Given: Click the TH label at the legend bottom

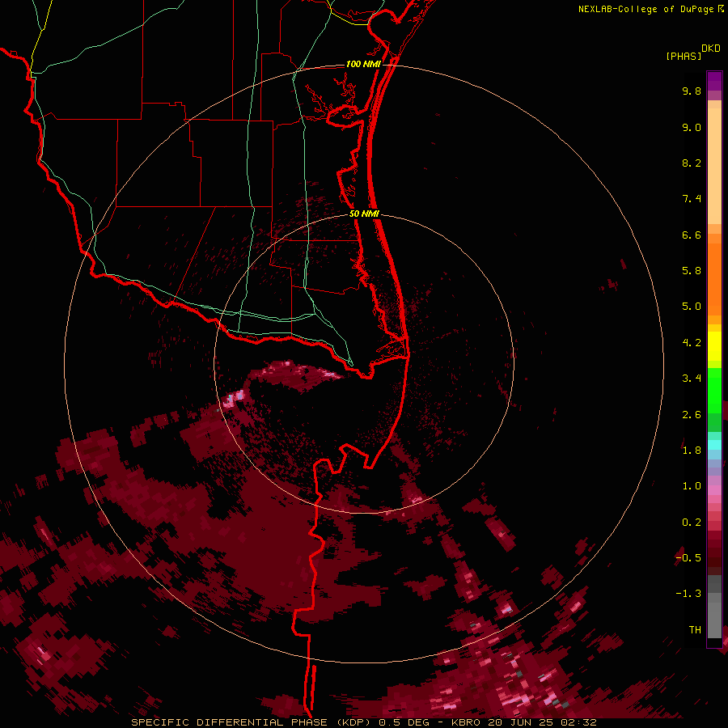Looking at the screenshot, I should pyautogui.click(x=695, y=630).
